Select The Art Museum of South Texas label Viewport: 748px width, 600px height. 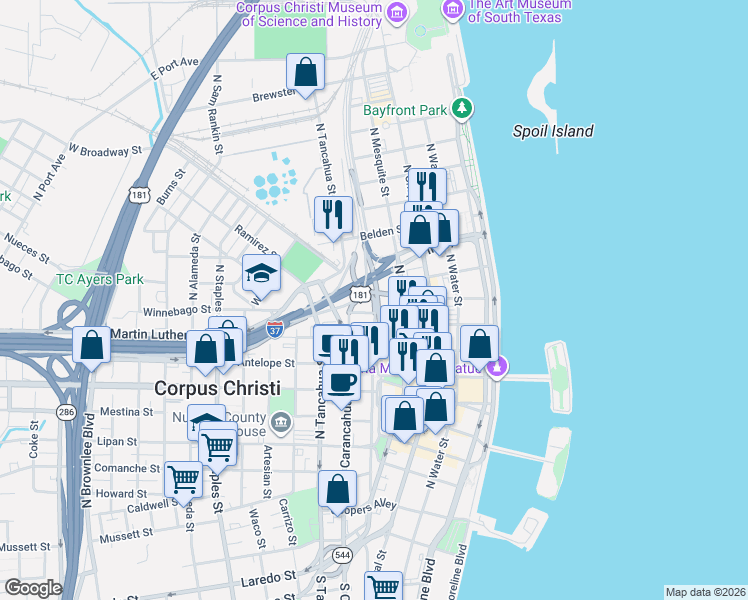(x=520, y=11)
